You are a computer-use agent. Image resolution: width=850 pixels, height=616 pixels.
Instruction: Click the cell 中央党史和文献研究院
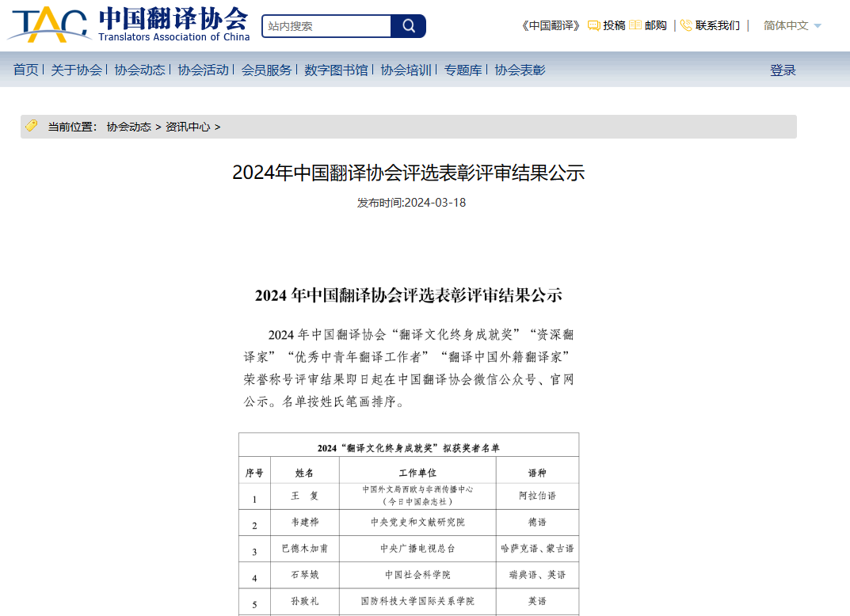(x=417, y=523)
